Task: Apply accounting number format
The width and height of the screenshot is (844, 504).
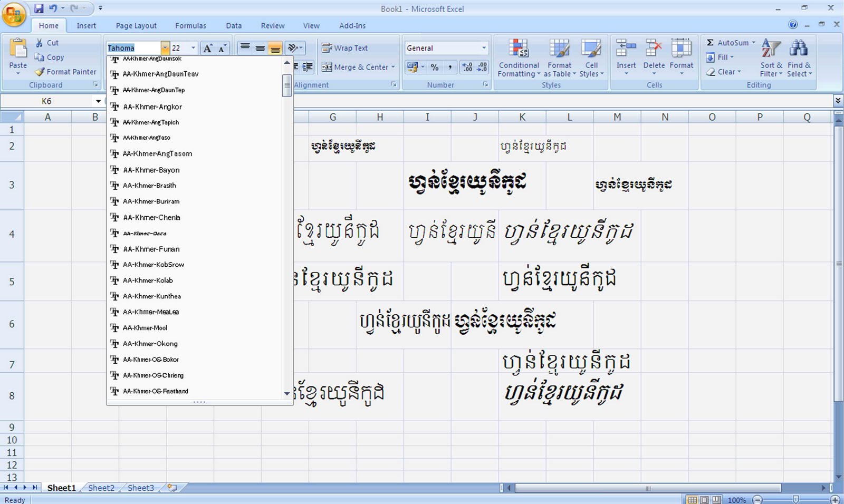Action: [413, 67]
